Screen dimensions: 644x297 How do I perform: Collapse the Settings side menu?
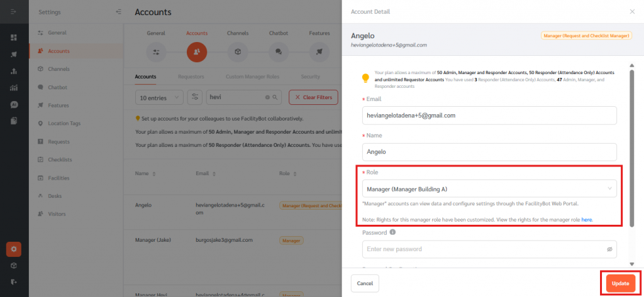click(119, 12)
